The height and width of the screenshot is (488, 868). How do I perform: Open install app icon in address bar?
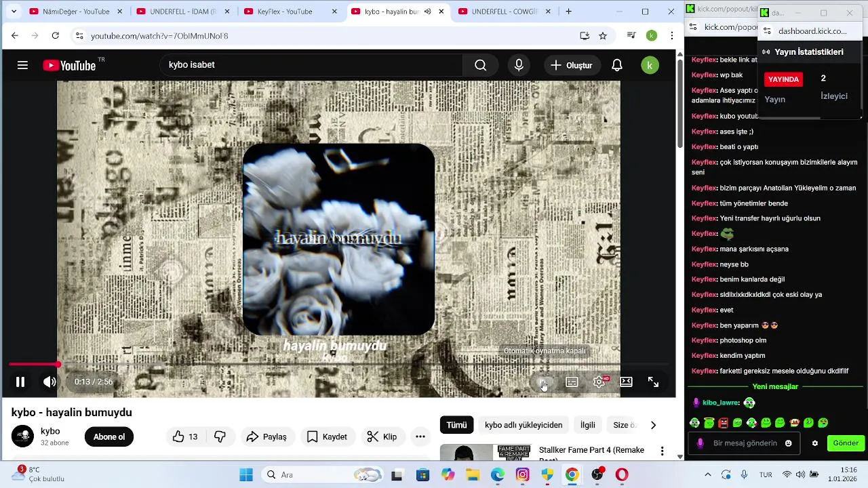point(585,36)
